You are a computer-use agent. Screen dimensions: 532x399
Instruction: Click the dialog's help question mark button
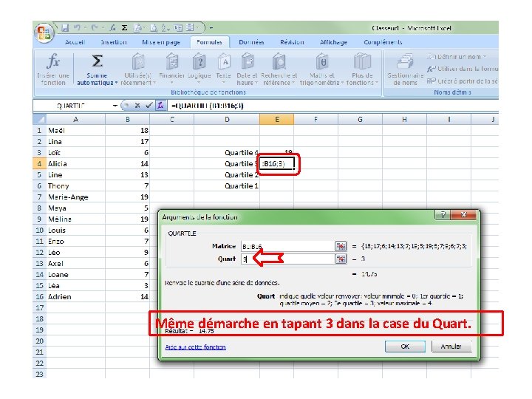point(443,214)
